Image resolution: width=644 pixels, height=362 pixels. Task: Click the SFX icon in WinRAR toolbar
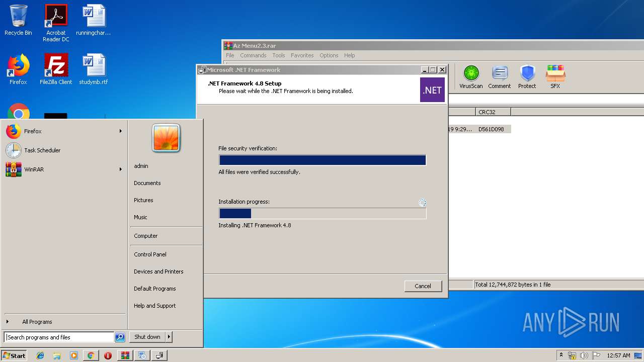tap(555, 77)
